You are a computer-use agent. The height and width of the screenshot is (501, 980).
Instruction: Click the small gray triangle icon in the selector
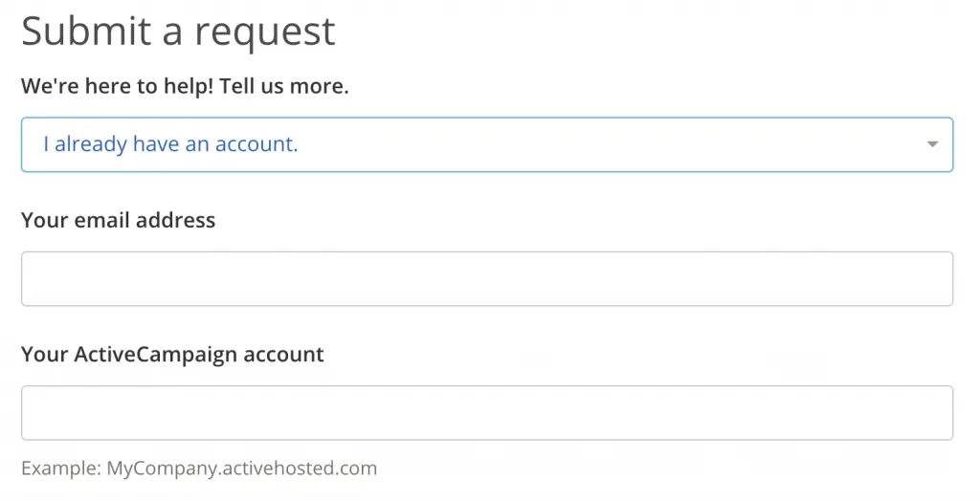point(931,144)
